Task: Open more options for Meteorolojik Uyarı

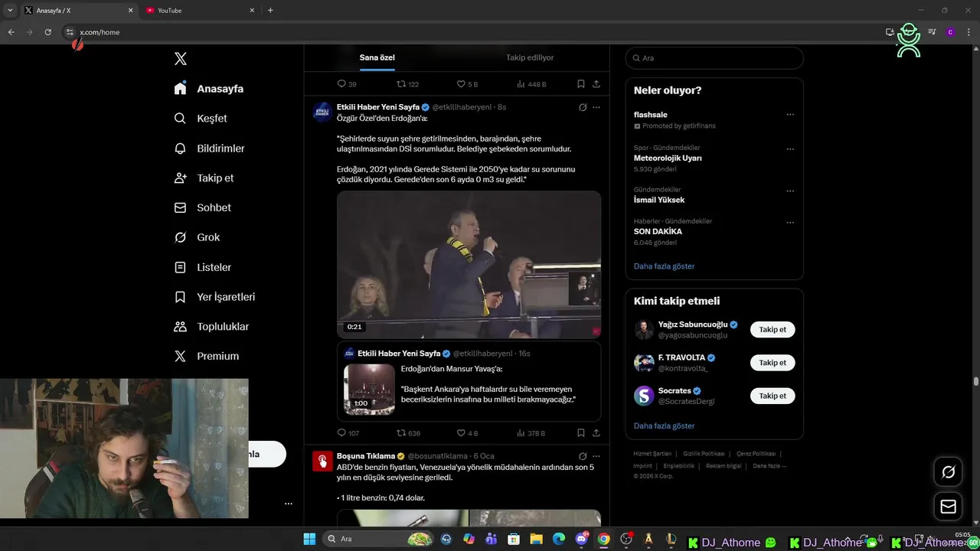Action: pyautogui.click(x=790, y=149)
